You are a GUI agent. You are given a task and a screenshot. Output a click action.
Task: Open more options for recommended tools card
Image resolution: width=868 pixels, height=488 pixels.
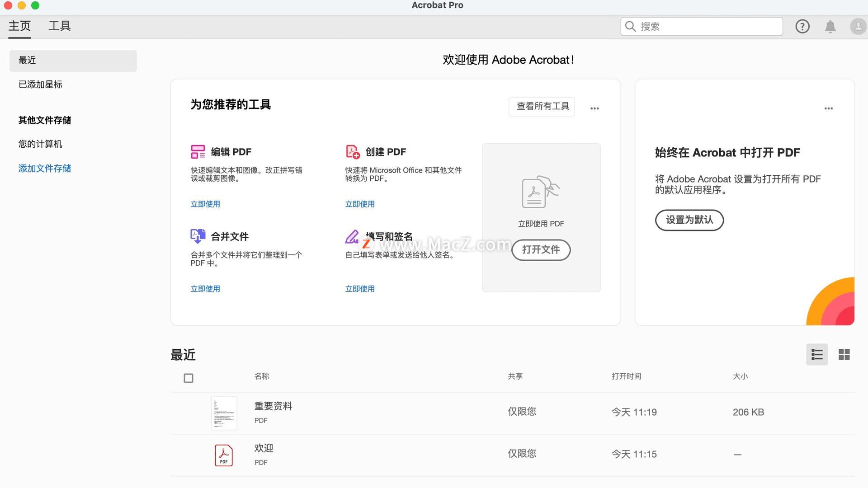tap(594, 108)
